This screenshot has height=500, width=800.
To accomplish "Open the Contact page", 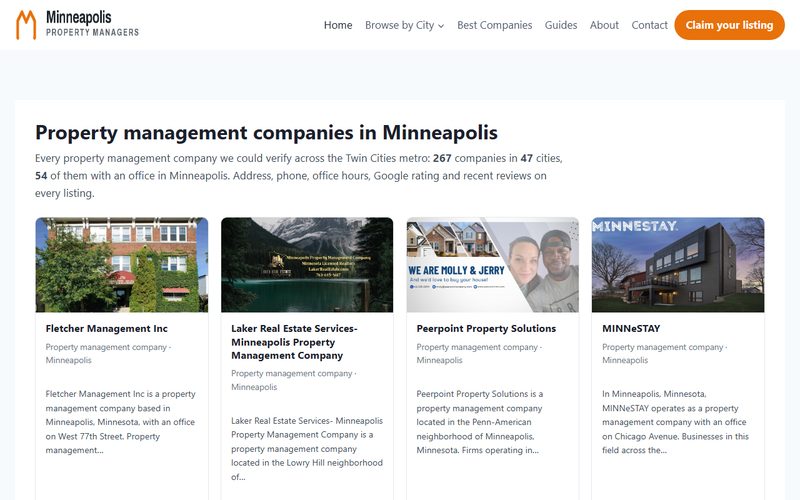I will (x=649, y=25).
